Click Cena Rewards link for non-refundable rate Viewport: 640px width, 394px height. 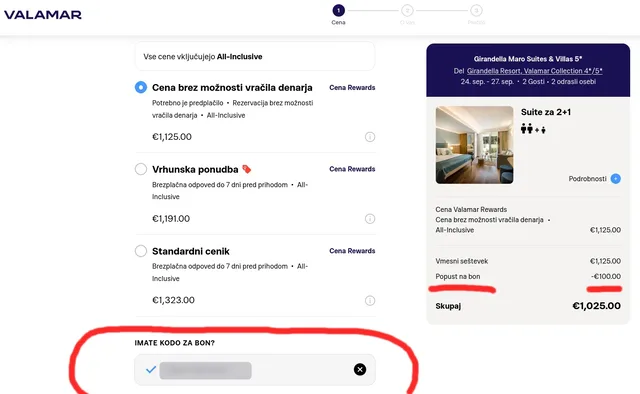point(352,87)
